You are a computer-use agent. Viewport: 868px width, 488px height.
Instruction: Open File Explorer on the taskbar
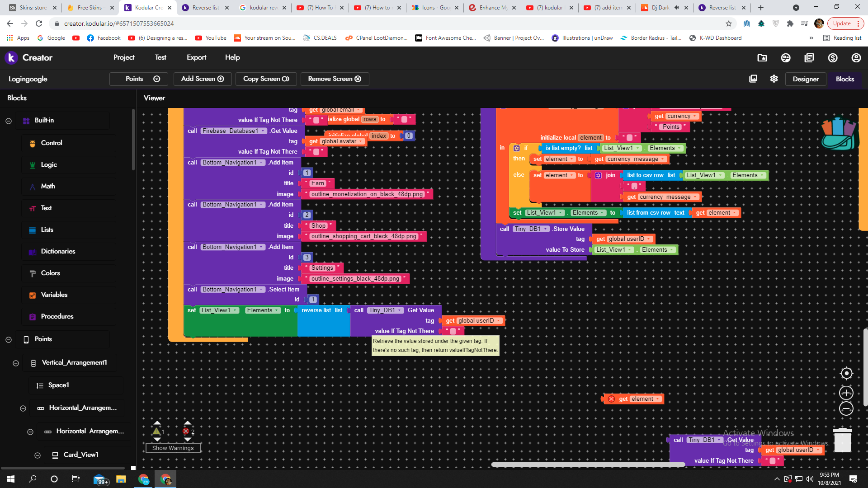coord(121,479)
